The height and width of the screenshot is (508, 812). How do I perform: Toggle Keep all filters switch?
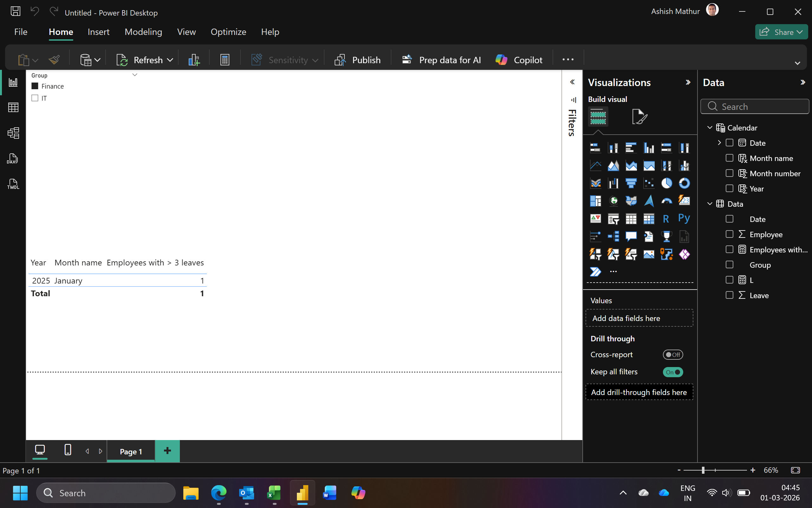673,372
